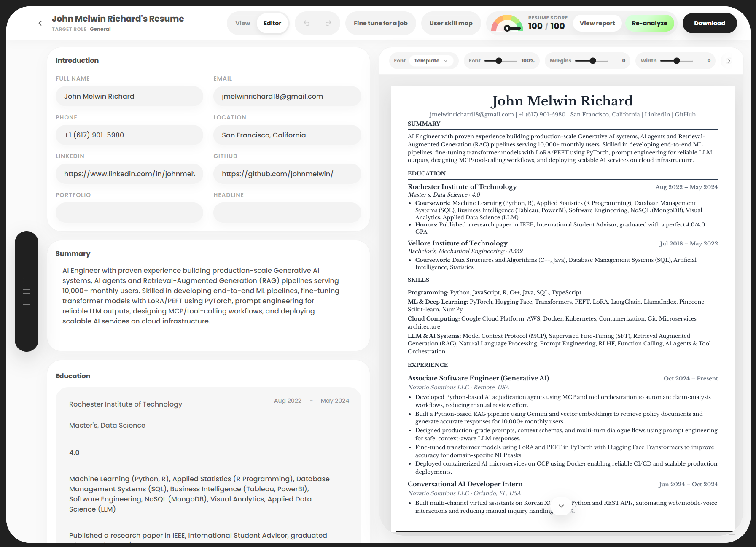Click the scroll-down chevron on resume preview
Screen dimensions: 756x547
tap(561, 506)
